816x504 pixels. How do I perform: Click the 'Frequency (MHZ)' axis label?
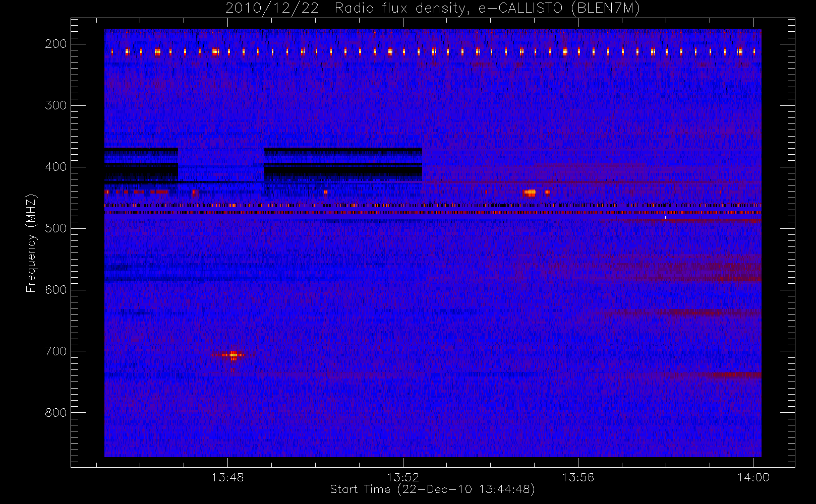point(31,243)
